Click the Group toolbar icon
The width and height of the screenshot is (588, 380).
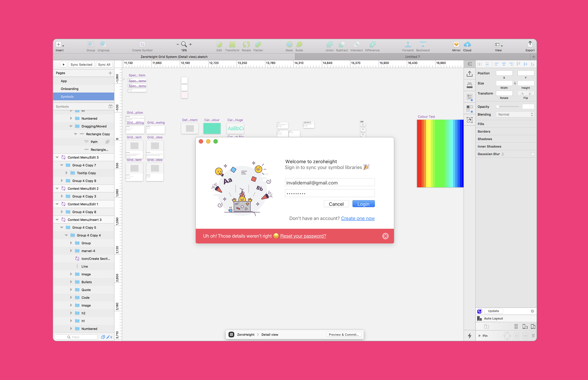coord(91,44)
